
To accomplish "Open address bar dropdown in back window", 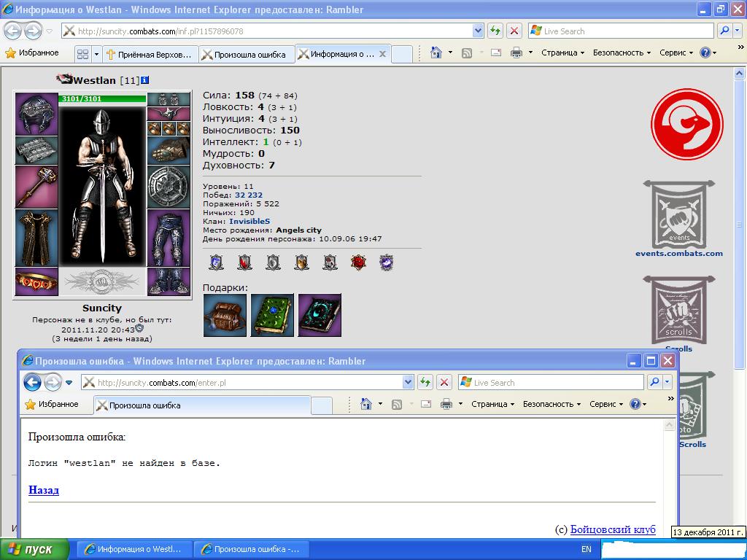I will click(x=479, y=31).
